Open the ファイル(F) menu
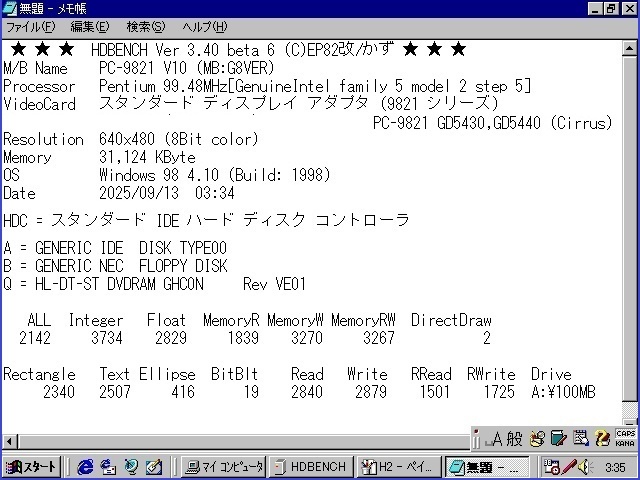640x480 pixels. pyautogui.click(x=30, y=27)
